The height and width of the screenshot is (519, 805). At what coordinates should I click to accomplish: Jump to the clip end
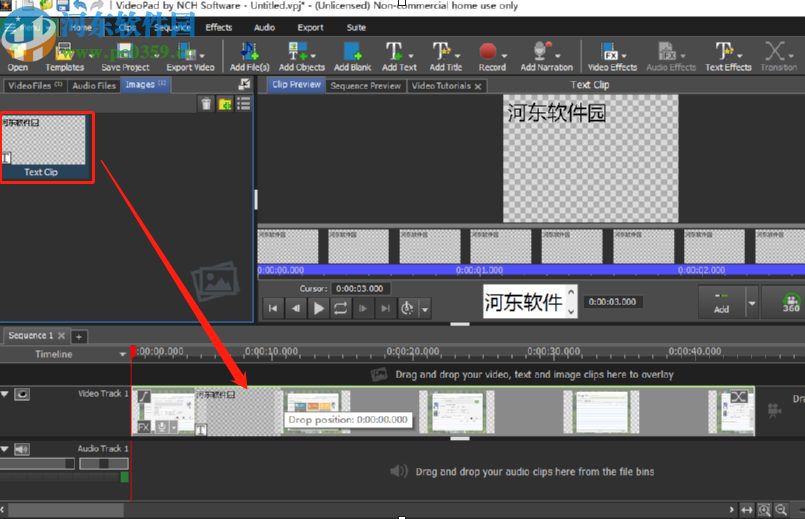385,308
